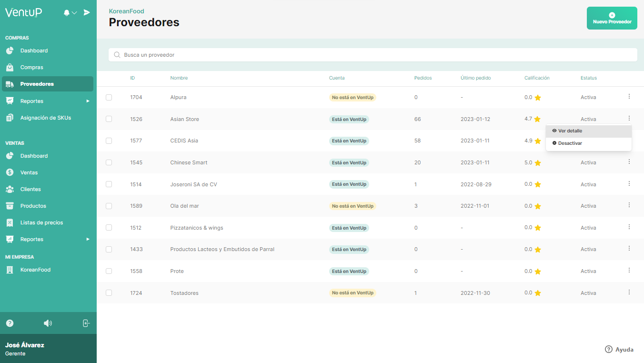Open the three-dot menu for Tostadores row
This screenshot has width=644, height=363.
pyautogui.click(x=629, y=292)
